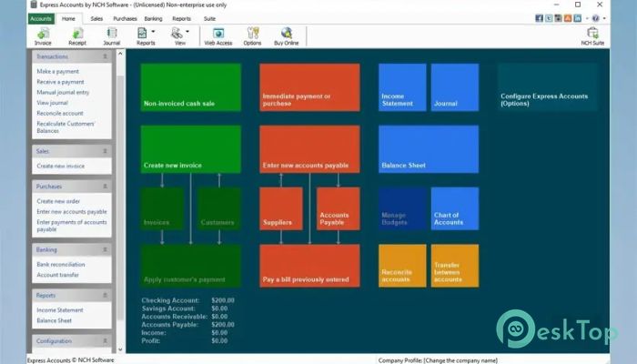The image size is (637, 364).
Task: Open the Manage Budgets tile
Action: point(402,208)
